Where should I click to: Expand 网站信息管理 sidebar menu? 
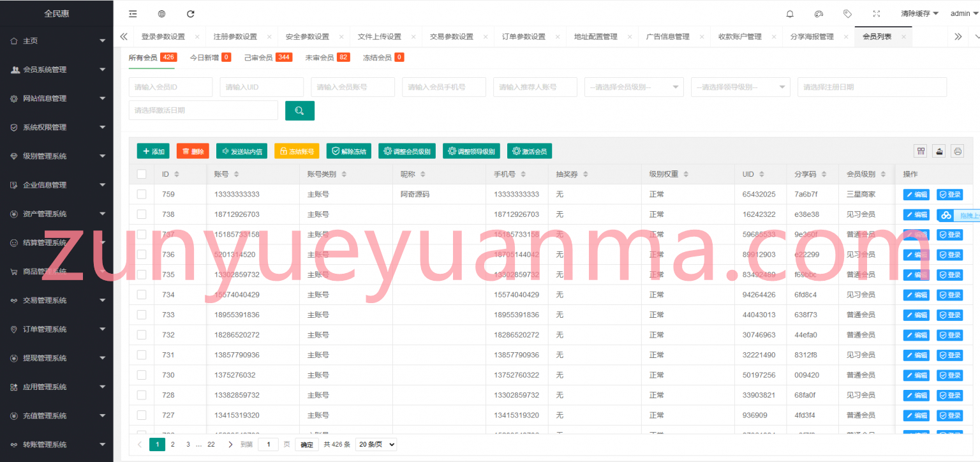(56, 98)
